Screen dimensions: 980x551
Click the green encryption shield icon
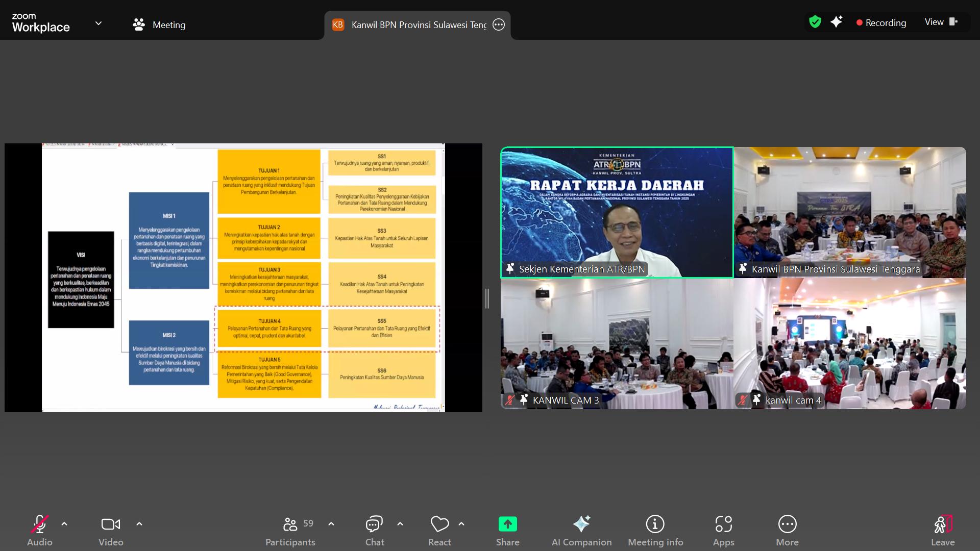click(815, 22)
